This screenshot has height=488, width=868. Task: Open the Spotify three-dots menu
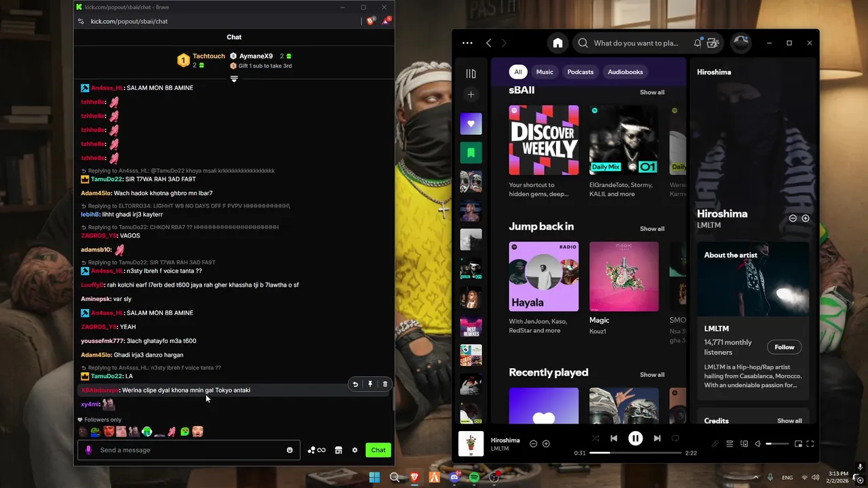coord(467,43)
